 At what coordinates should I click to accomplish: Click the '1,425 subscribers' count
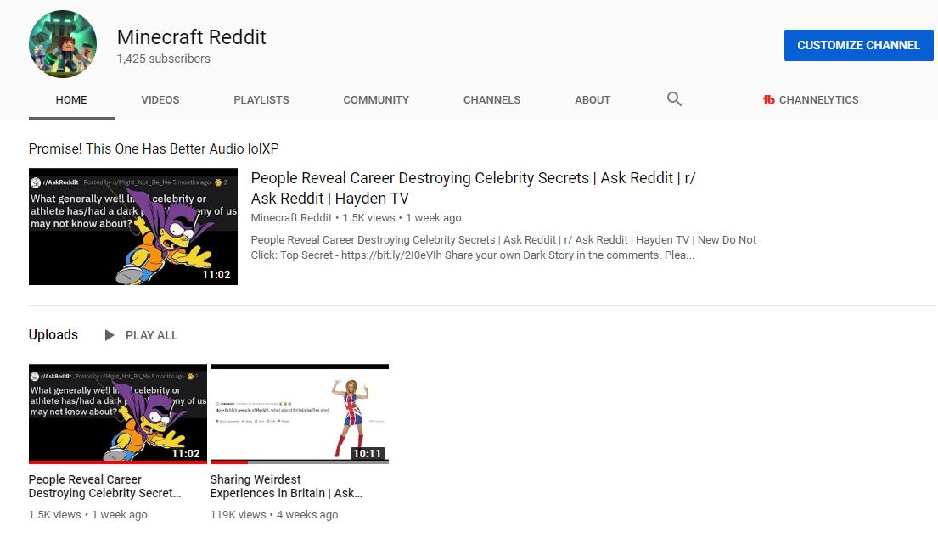(163, 59)
